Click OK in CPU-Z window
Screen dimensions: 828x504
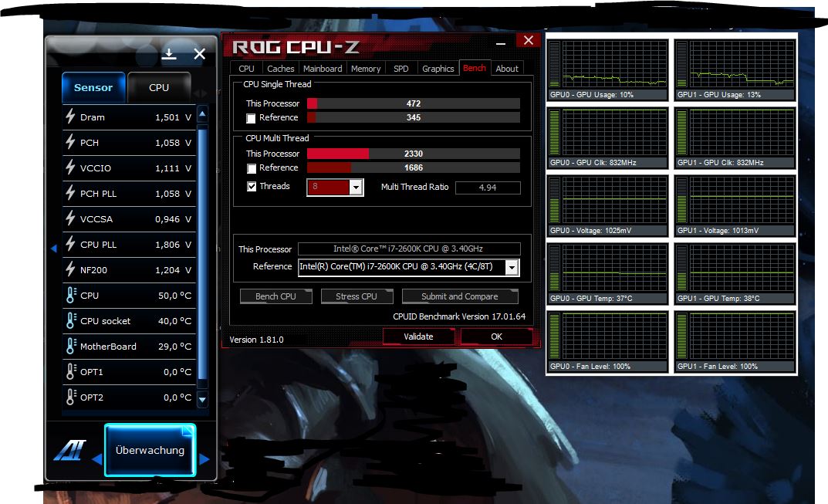pyautogui.click(x=496, y=337)
